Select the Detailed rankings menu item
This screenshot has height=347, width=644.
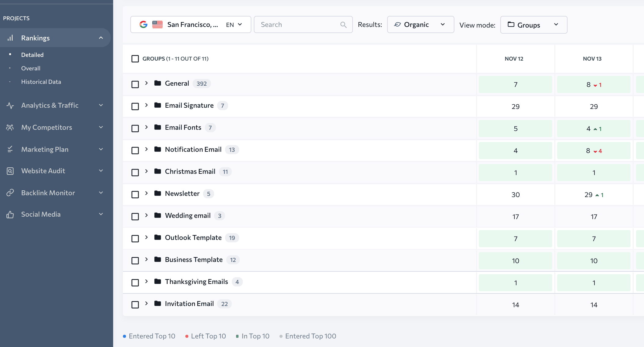click(32, 54)
